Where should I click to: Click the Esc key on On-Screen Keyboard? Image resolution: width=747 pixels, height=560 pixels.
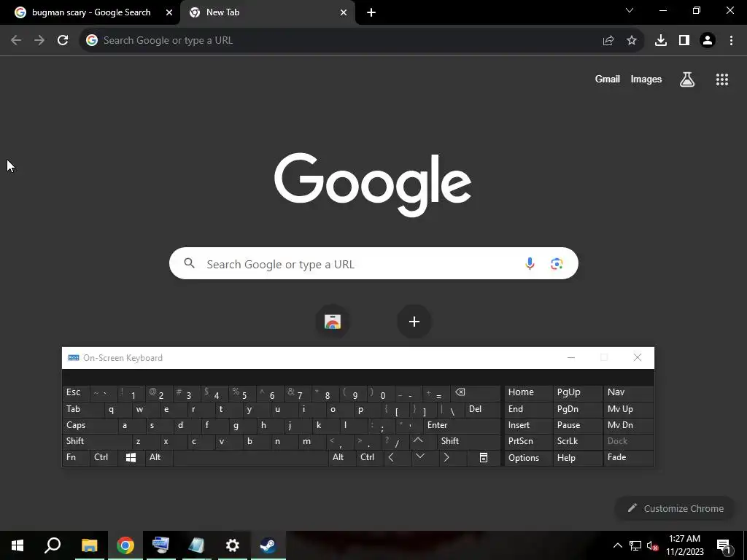point(76,393)
